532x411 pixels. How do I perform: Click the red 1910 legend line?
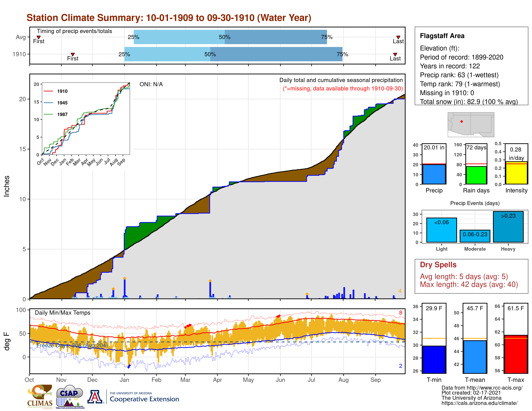pyautogui.click(x=48, y=91)
